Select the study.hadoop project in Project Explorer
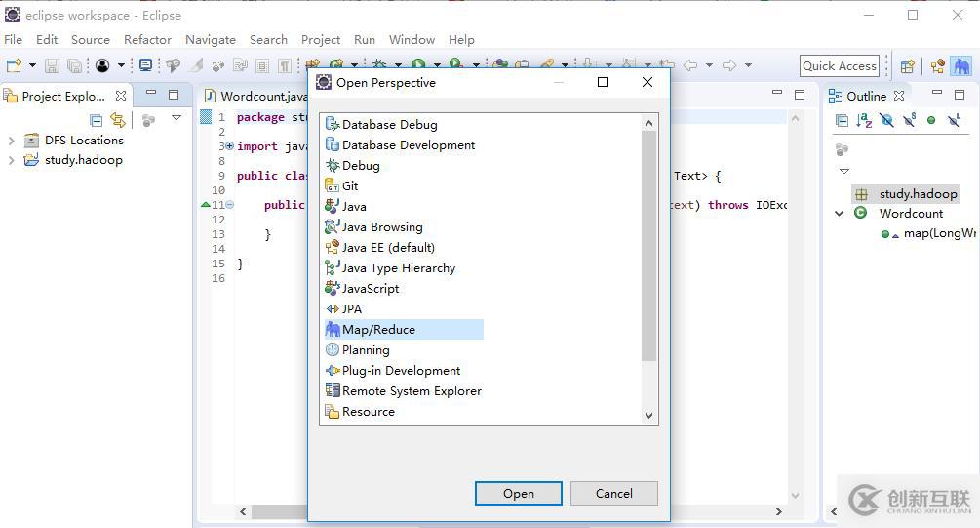 click(x=84, y=159)
